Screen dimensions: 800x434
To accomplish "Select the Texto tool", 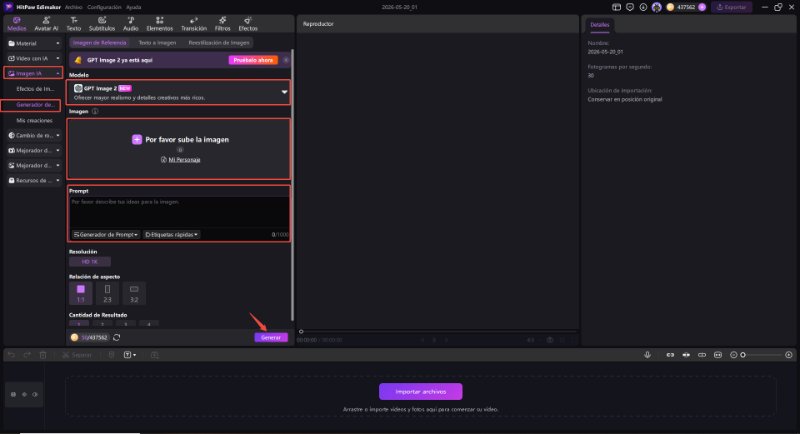I will tap(73, 23).
